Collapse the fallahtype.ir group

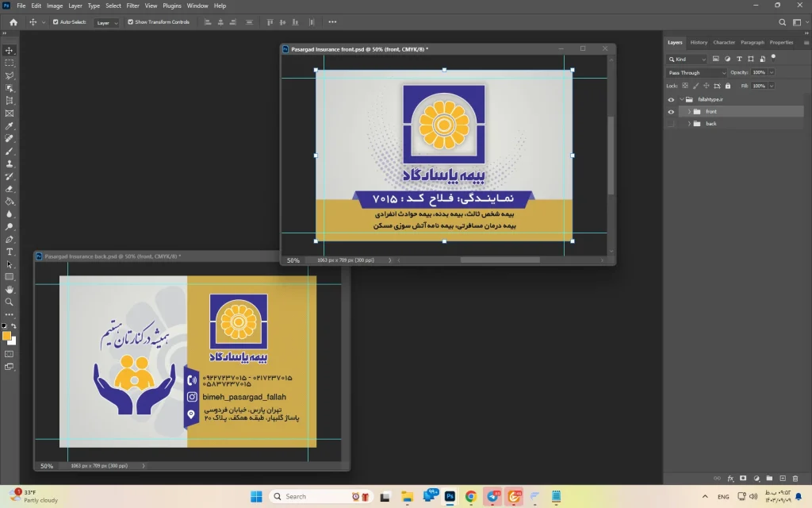coord(681,99)
